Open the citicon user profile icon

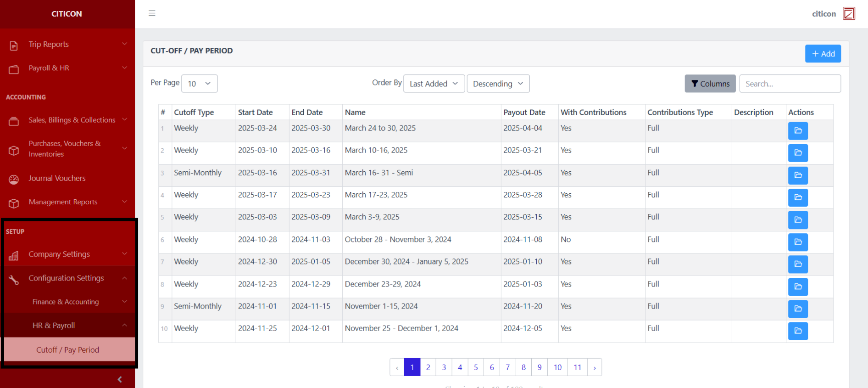(849, 14)
